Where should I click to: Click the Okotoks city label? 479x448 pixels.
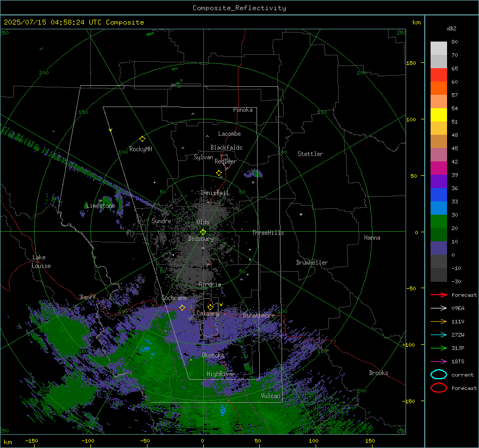click(213, 355)
